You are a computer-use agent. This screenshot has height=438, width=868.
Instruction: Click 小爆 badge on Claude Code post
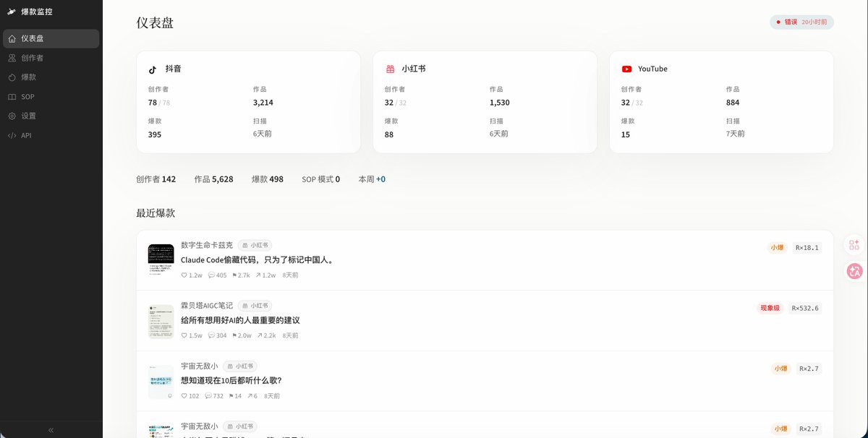point(777,247)
